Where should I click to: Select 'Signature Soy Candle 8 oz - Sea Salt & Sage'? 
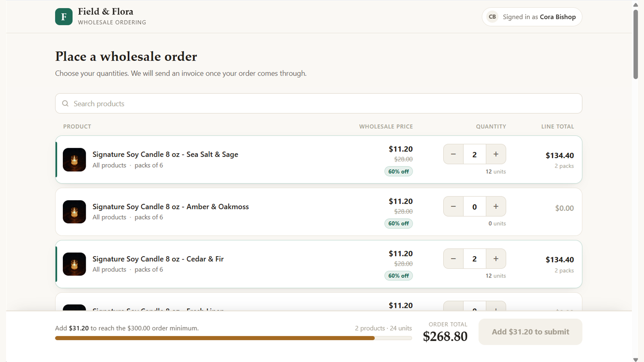point(165,154)
